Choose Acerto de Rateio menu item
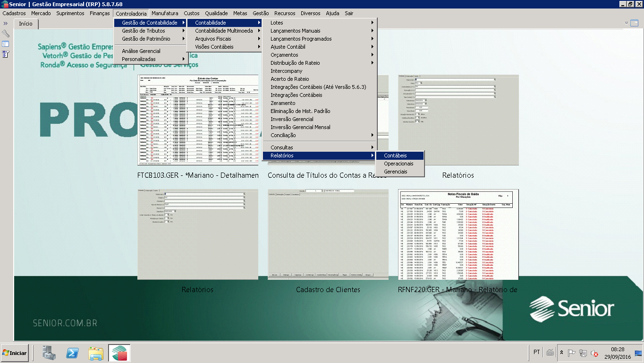Viewport: 644px width, 363px height. (x=320, y=79)
